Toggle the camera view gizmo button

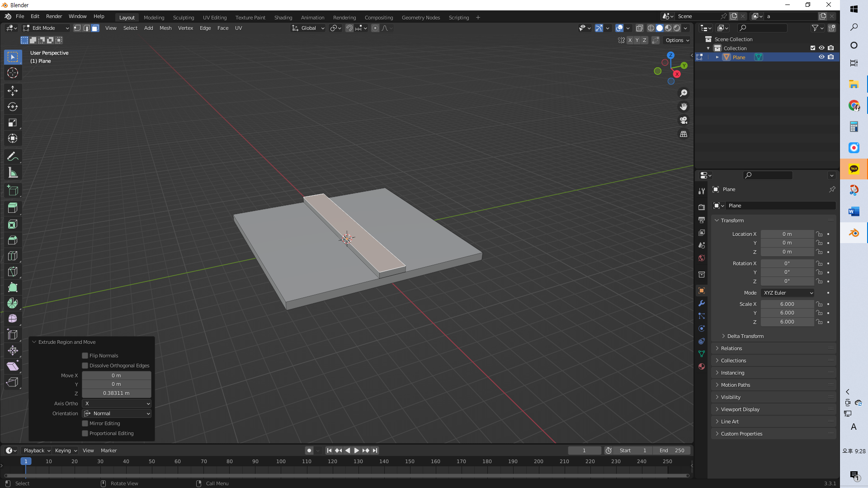point(684,120)
